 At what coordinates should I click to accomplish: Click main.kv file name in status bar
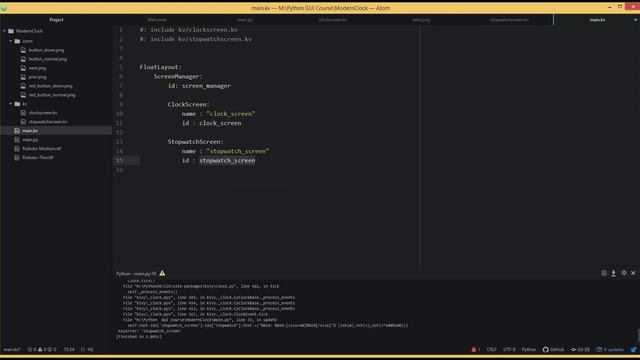[11, 349]
